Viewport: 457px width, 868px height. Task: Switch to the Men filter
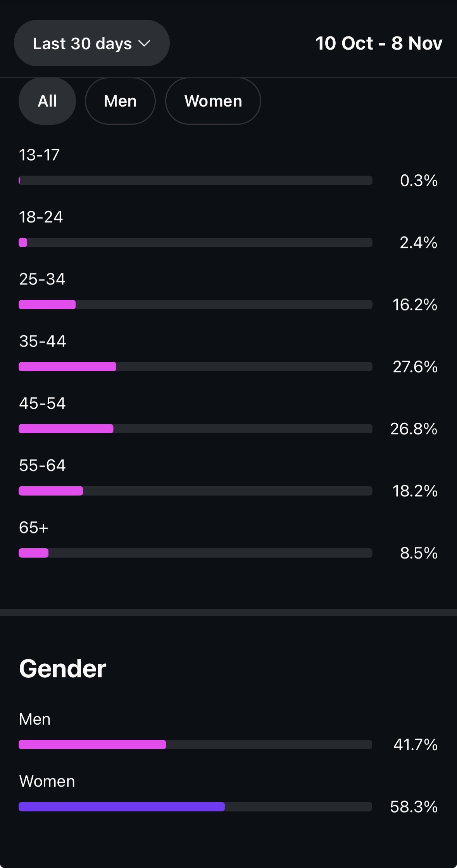[120, 101]
